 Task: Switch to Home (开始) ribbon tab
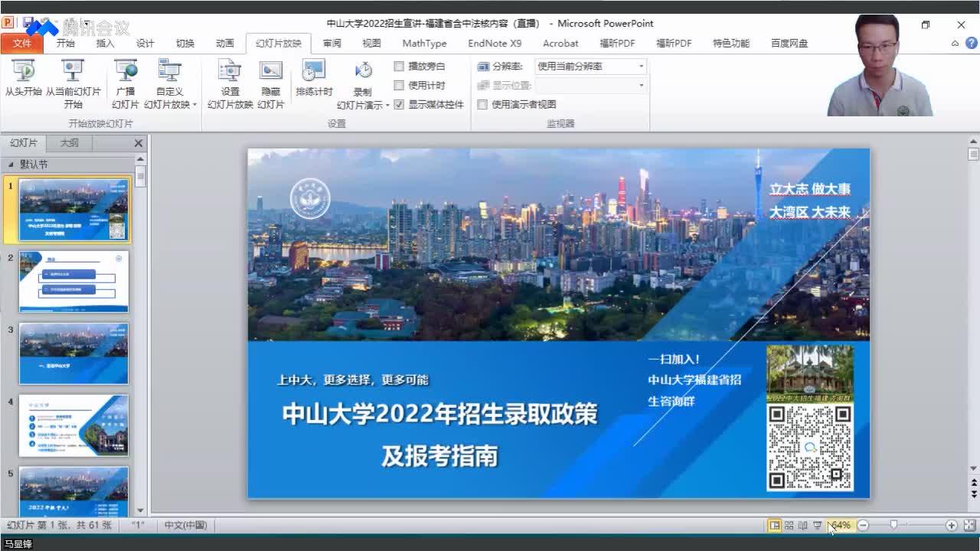66,44
